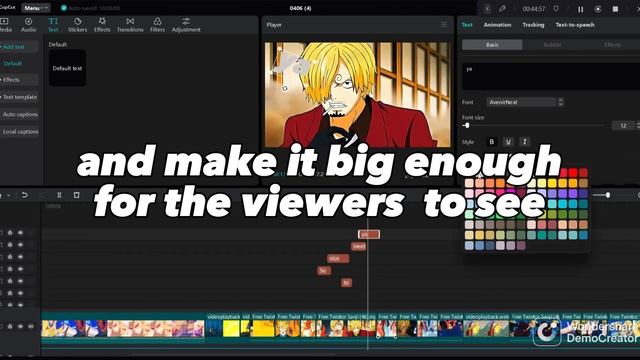Select the Basic sub-tab
The image size is (640, 360).
coord(492,45)
